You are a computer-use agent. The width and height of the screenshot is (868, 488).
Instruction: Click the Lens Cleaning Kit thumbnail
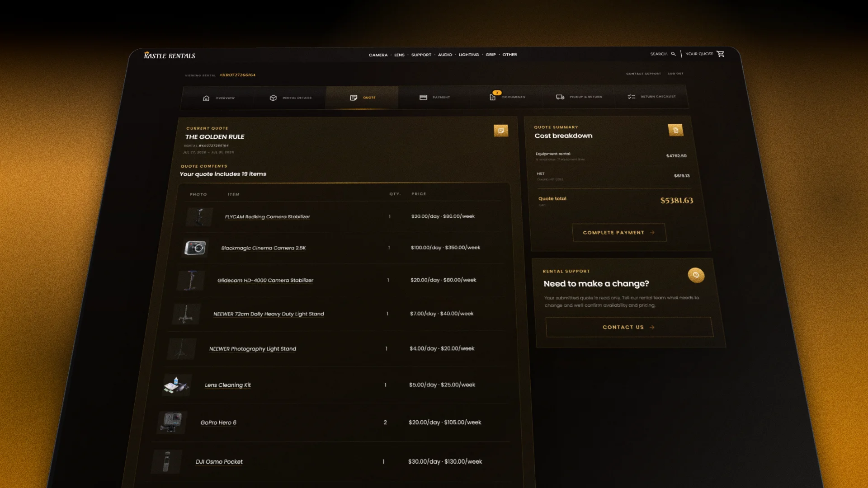(176, 385)
